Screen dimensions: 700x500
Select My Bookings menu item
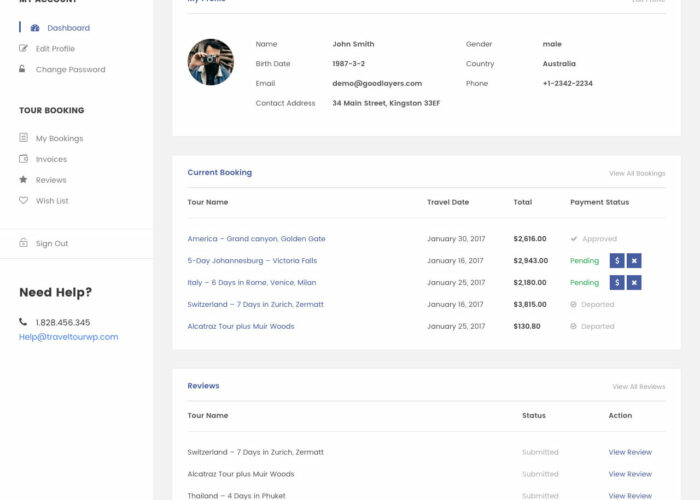click(59, 138)
